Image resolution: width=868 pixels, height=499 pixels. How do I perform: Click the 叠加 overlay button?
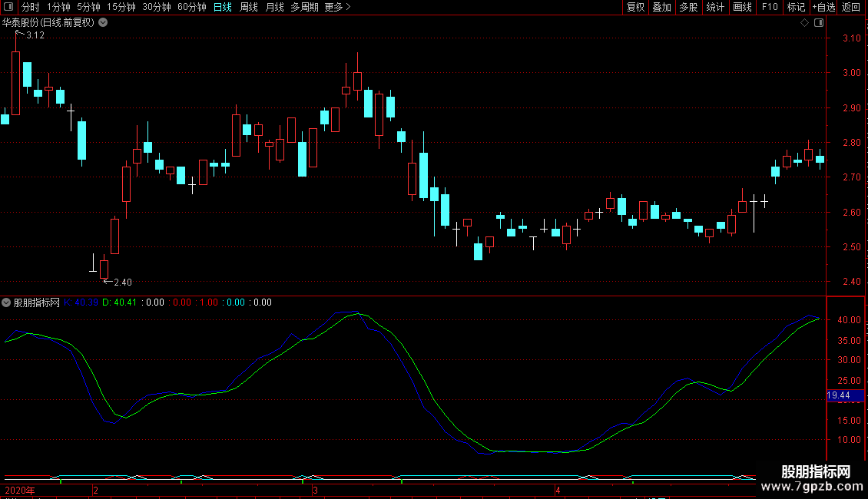point(661,7)
